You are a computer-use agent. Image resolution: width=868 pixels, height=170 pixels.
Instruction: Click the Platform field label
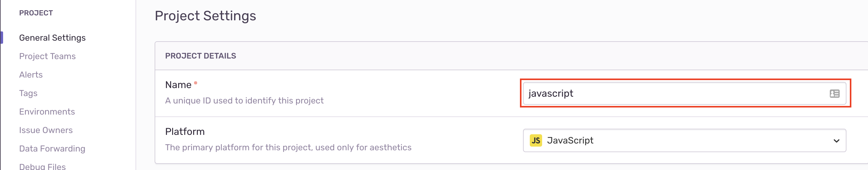(185, 132)
